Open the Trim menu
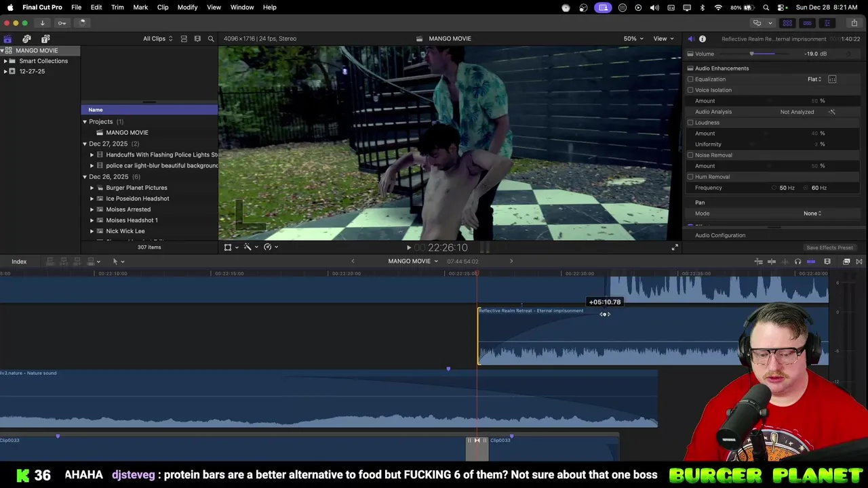The height and width of the screenshot is (488, 868). [117, 7]
